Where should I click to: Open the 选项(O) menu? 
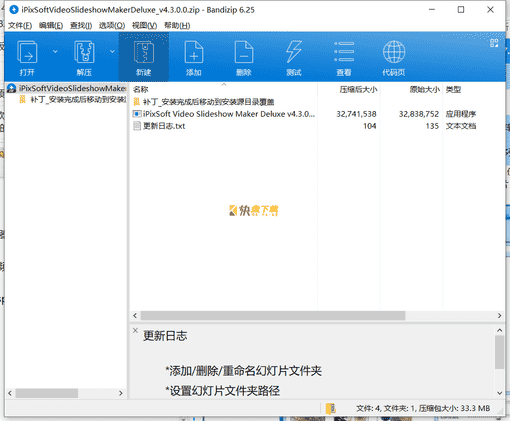(x=112, y=25)
